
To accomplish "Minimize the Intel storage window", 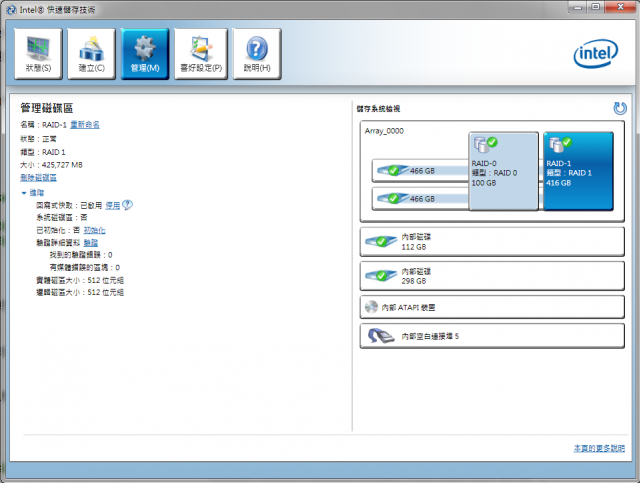I will pos(577,7).
